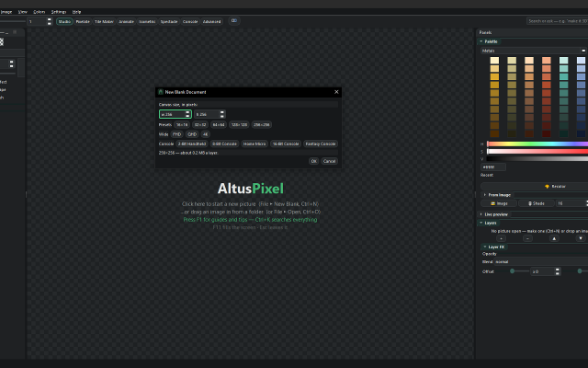Switch to the Advanced workspace
Image resolution: width=588 pixels, height=368 pixels.
pos(212,21)
